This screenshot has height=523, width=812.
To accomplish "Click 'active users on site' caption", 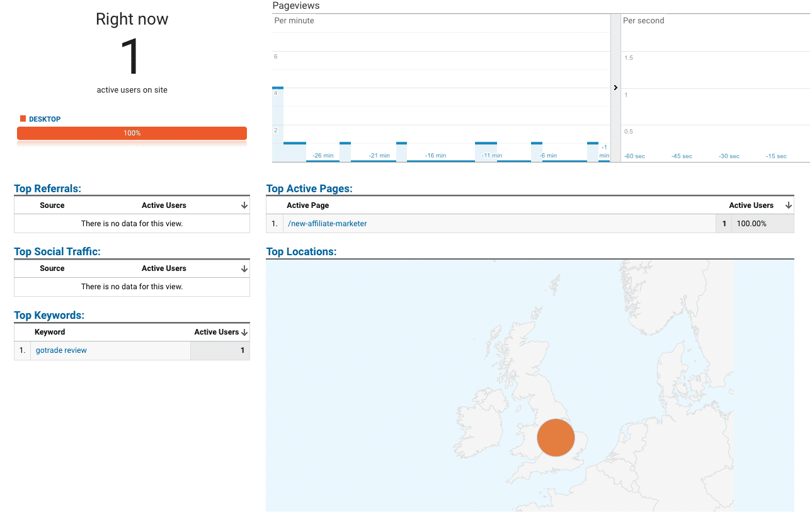I will click(132, 90).
